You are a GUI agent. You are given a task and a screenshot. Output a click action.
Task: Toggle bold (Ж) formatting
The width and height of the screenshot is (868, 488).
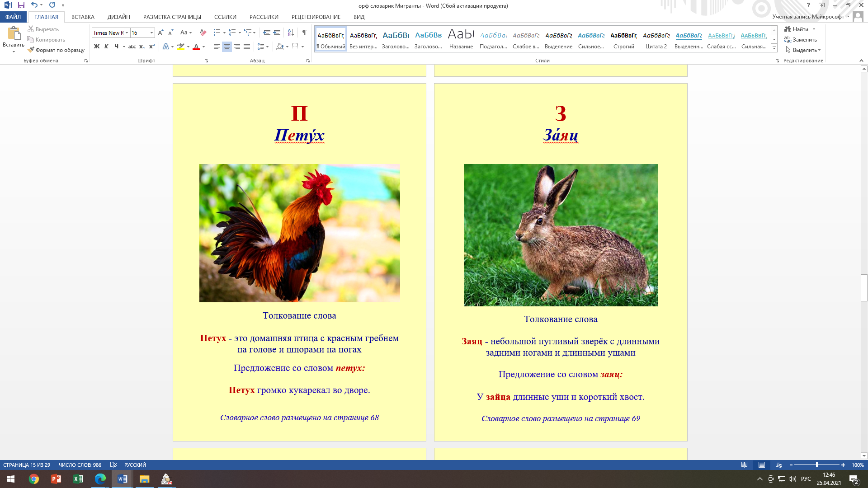[x=96, y=47]
